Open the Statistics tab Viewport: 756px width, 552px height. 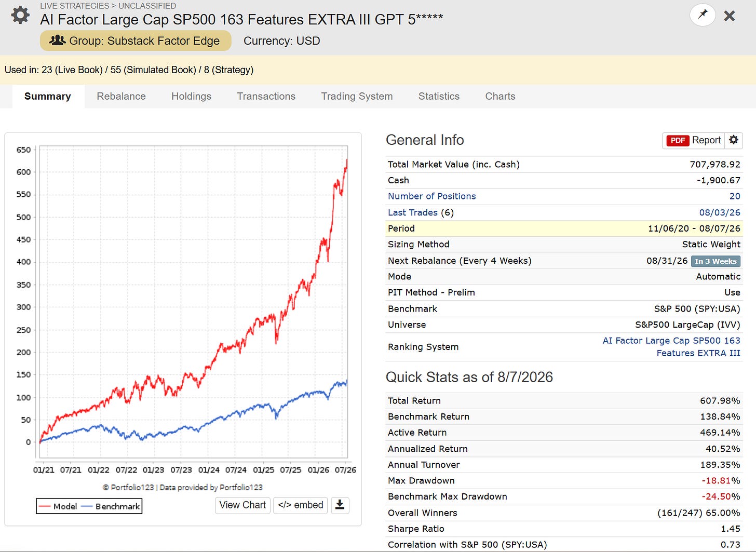(439, 96)
